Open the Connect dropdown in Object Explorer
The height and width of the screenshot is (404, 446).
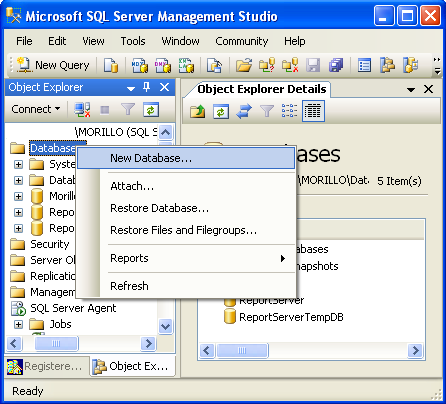[x=36, y=109]
